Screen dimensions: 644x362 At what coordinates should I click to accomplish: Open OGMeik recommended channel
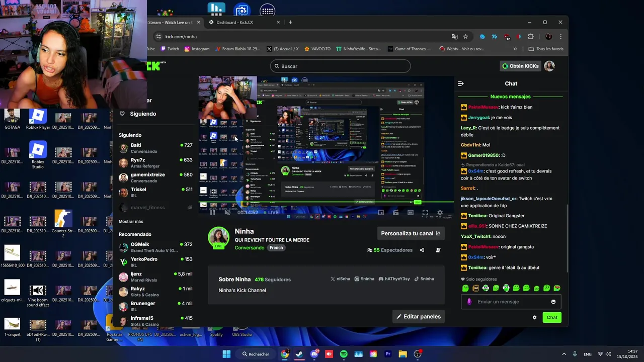(155, 247)
